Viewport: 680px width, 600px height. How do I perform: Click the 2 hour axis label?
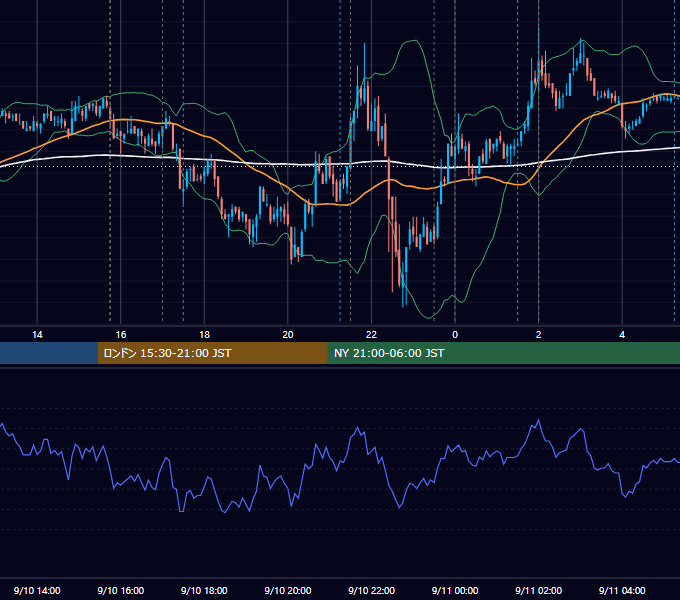coord(539,335)
